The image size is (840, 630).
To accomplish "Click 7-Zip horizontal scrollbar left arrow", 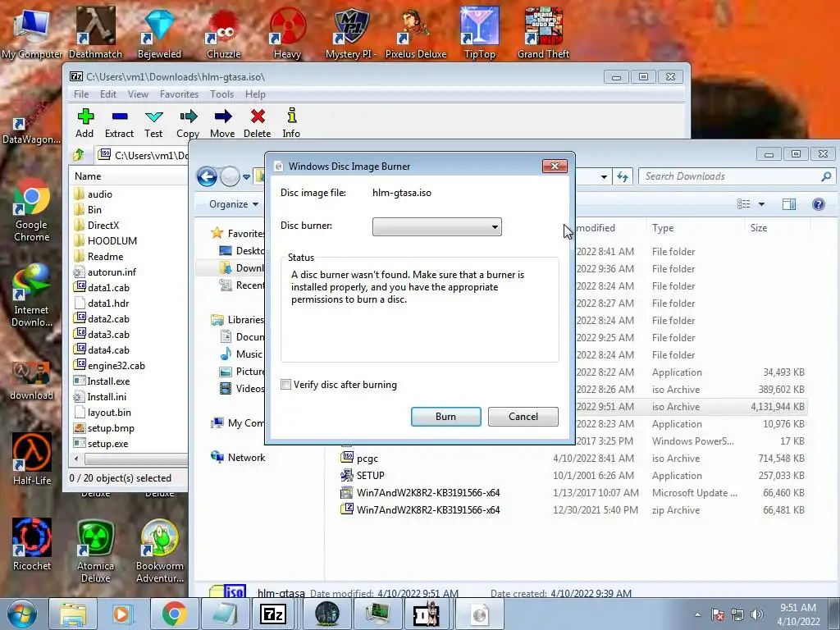I will (76, 459).
